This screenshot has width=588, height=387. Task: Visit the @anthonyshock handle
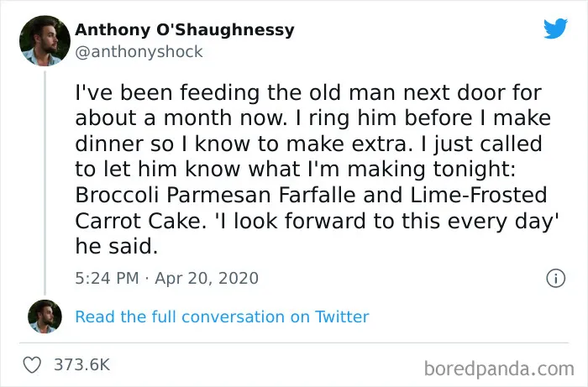(x=139, y=52)
